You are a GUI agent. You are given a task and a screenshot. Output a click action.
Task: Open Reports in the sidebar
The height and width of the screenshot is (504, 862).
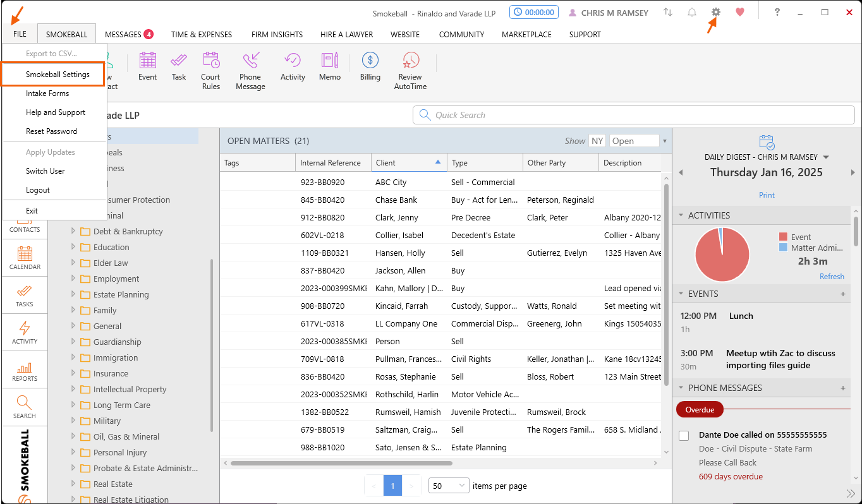tap(25, 370)
